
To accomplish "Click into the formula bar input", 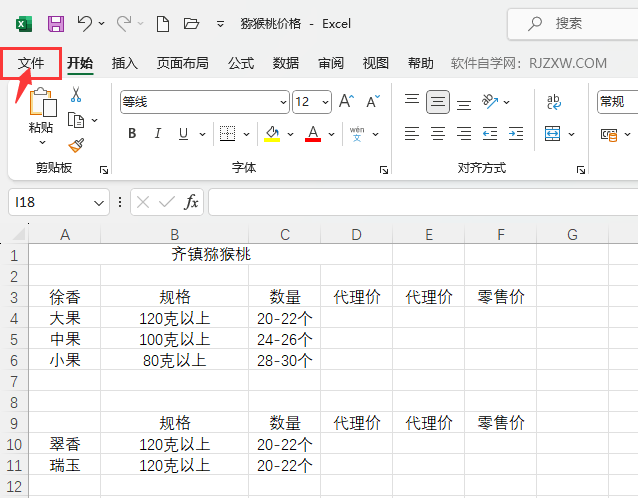I will [x=423, y=202].
